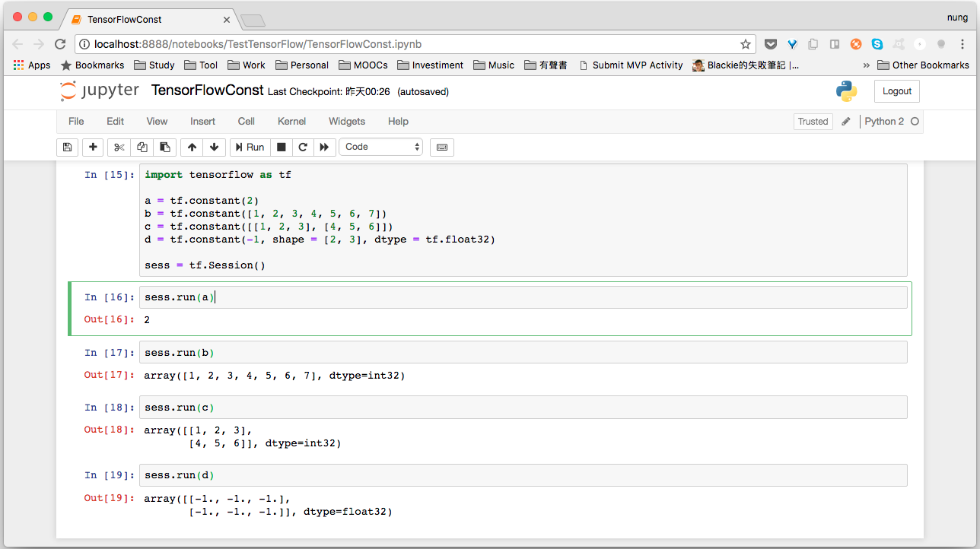Expand the Work bookmarks folder
Screen dimensions: 980x549
(x=247, y=65)
